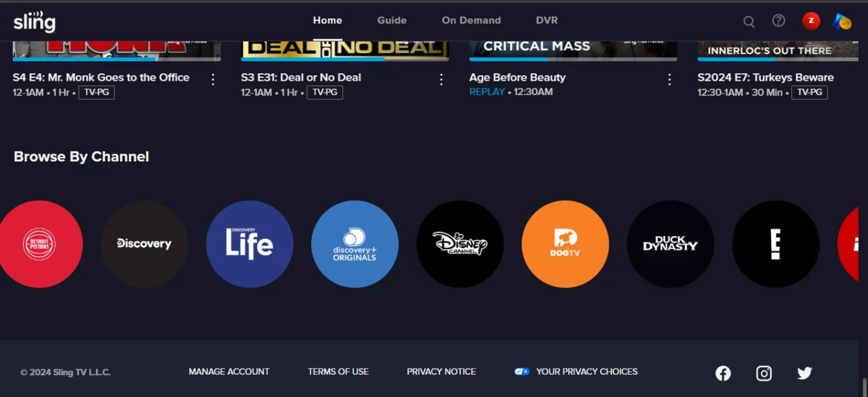The height and width of the screenshot is (397, 868).
Task: Open the help question mark icon
Action: [x=778, y=20]
